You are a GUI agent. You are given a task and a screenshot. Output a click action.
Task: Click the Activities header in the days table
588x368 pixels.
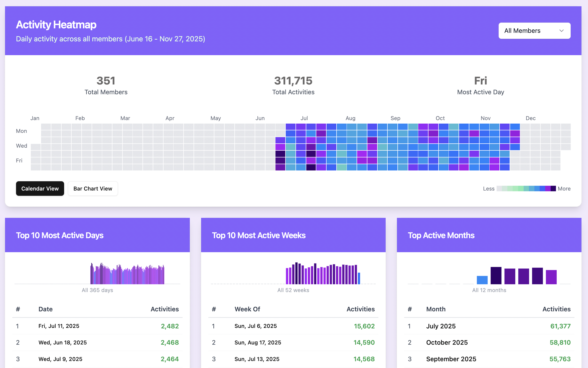click(165, 309)
